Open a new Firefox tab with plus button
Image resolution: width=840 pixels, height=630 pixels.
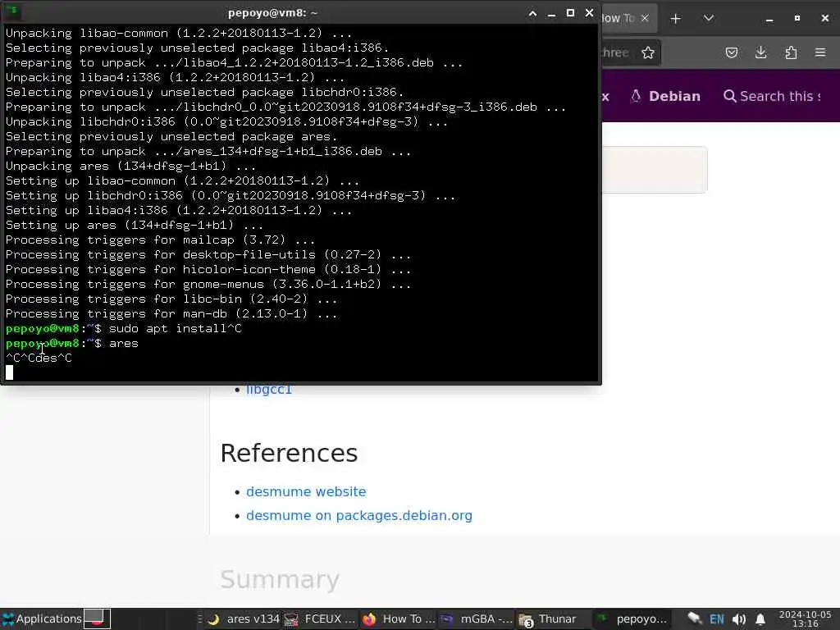tap(676, 19)
